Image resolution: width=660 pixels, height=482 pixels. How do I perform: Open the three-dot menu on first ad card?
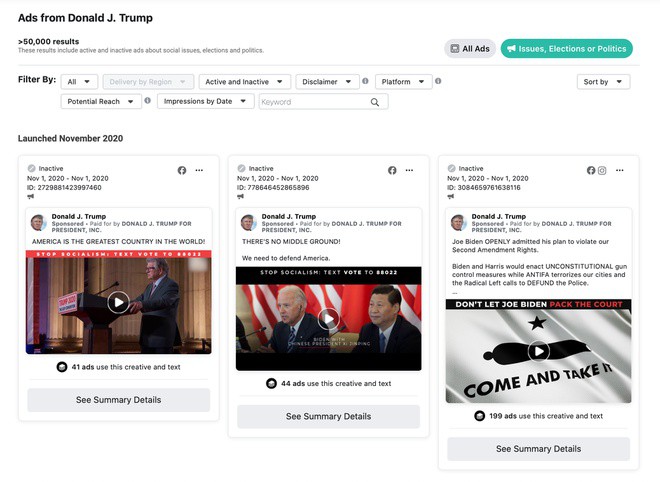(x=199, y=170)
